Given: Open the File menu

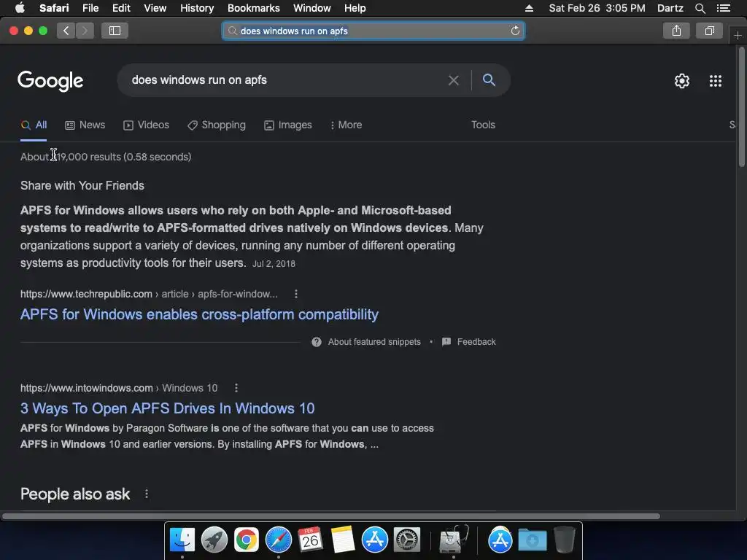Looking at the screenshot, I should (90, 8).
